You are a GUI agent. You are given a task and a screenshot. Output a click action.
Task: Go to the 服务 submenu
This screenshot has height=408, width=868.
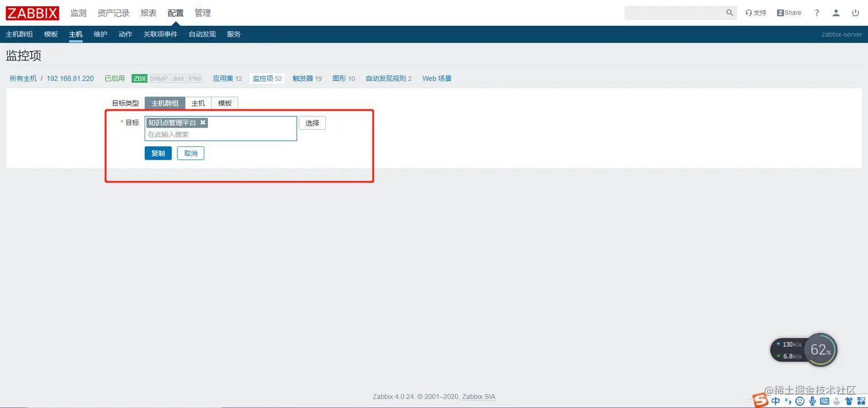234,34
